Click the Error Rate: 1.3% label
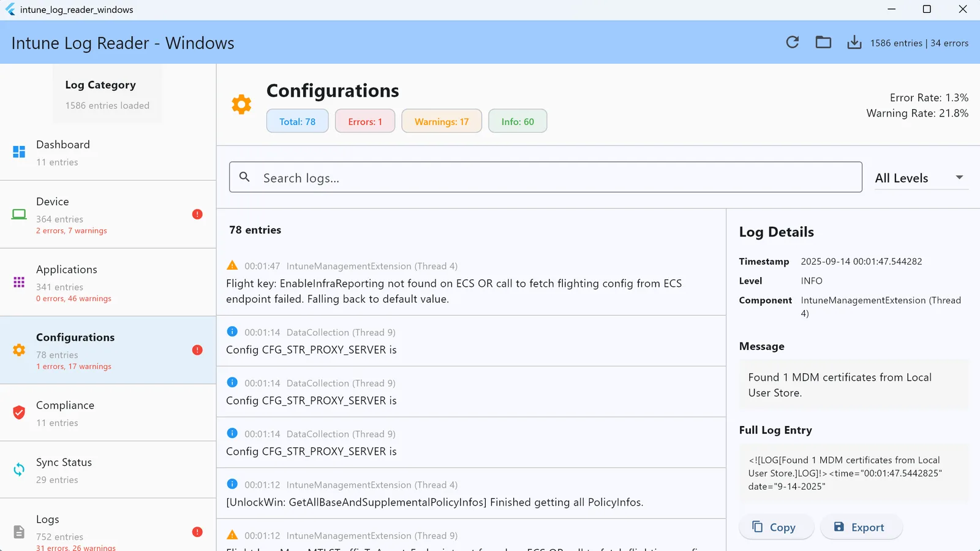 click(929, 97)
